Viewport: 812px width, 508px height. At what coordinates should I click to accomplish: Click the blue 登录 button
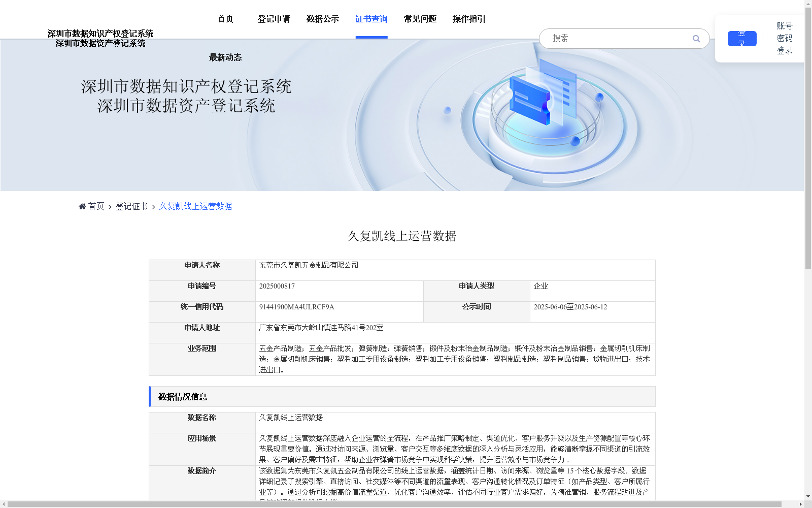742,39
